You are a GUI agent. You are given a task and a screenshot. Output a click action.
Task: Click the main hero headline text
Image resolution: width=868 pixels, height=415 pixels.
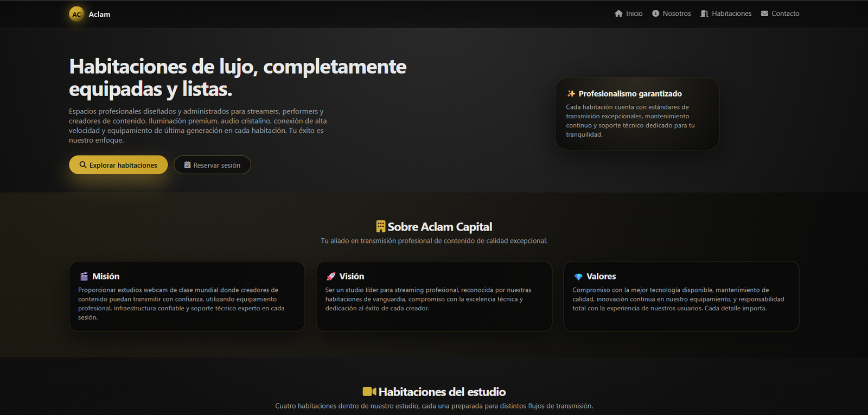click(238, 78)
